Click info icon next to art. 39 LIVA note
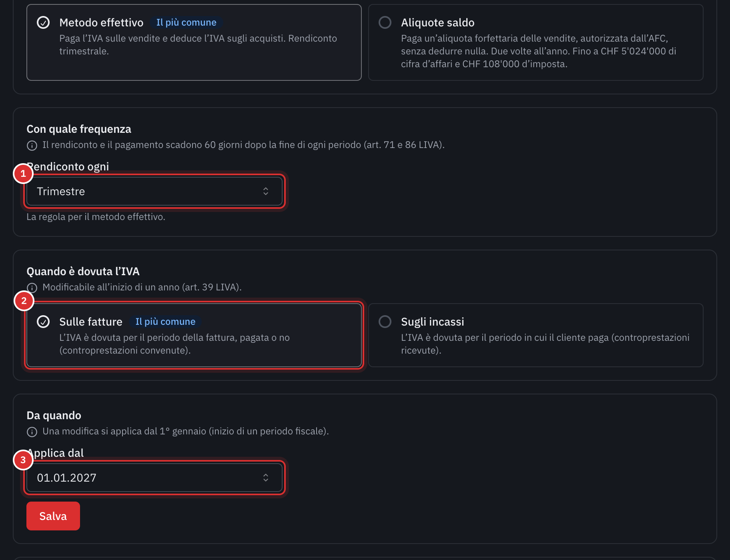The height and width of the screenshot is (560, 730). [x=32, y=288]
